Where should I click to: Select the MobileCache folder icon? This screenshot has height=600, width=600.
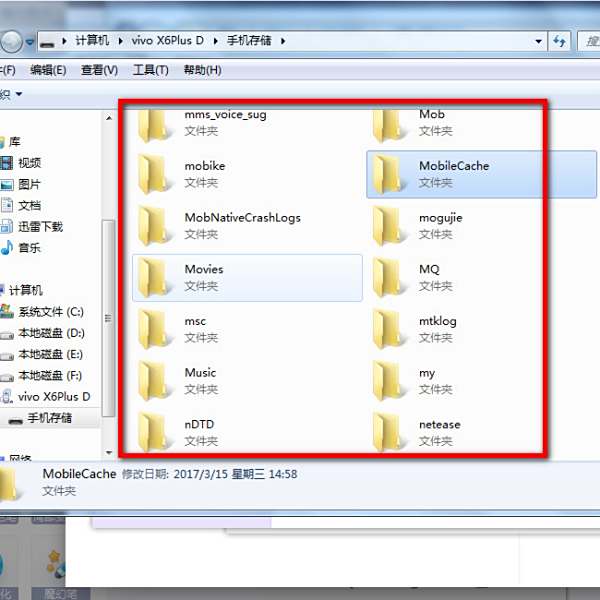click(x=389, y=174)
